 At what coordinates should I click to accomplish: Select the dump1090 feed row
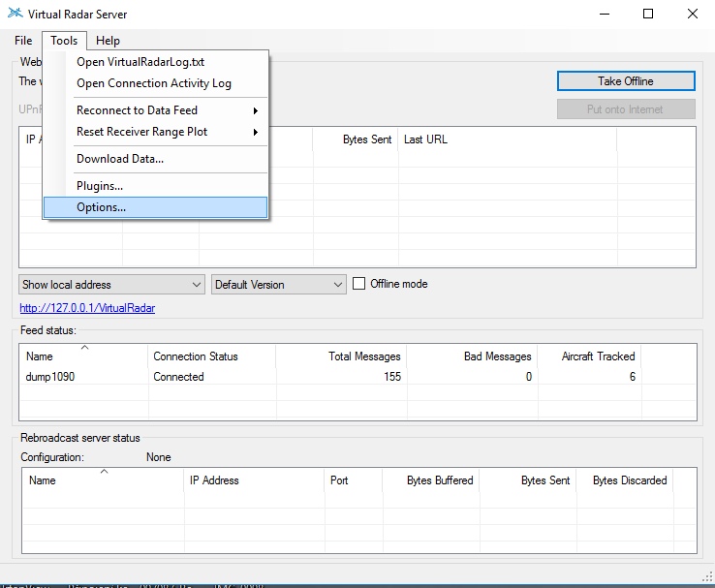357,377
